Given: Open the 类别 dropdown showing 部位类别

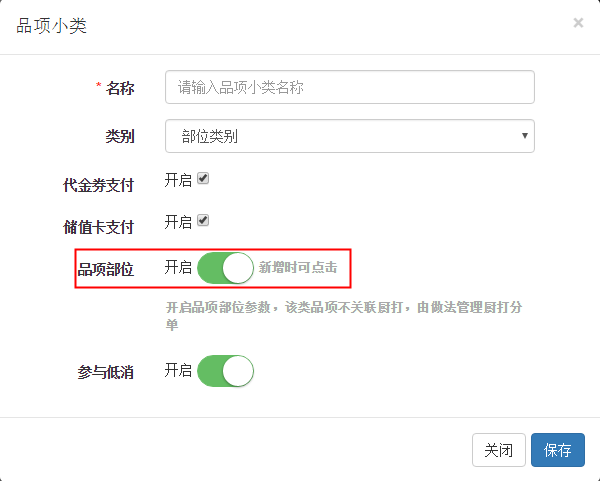Looking at the screenshot, I should [349, 137].
